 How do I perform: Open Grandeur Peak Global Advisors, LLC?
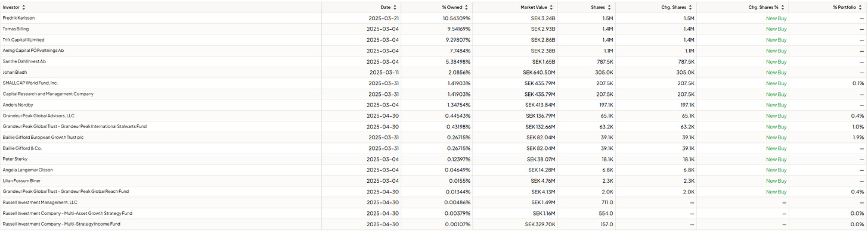(x=39, y=115)
